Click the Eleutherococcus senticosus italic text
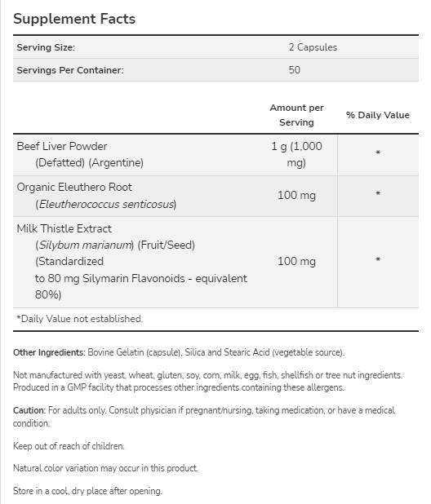Viewport: 431px width, 504px height. [106, 204]
